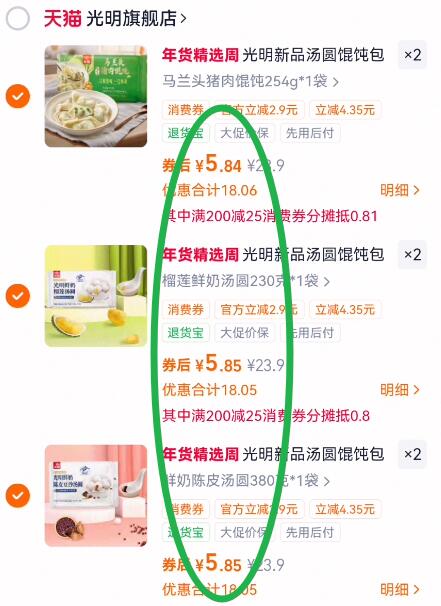Expand 马兰头猪肉馄饨254g*1袋 specification selector
The width and height of the screenshot is (441, 606).
click(x=250, y=81)
